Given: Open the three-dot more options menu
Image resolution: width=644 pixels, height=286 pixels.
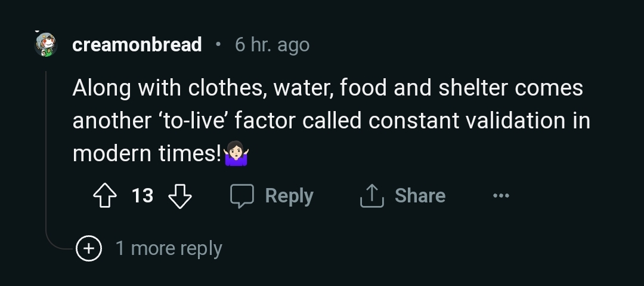Looking at the screenshot, I should (501, 196).
